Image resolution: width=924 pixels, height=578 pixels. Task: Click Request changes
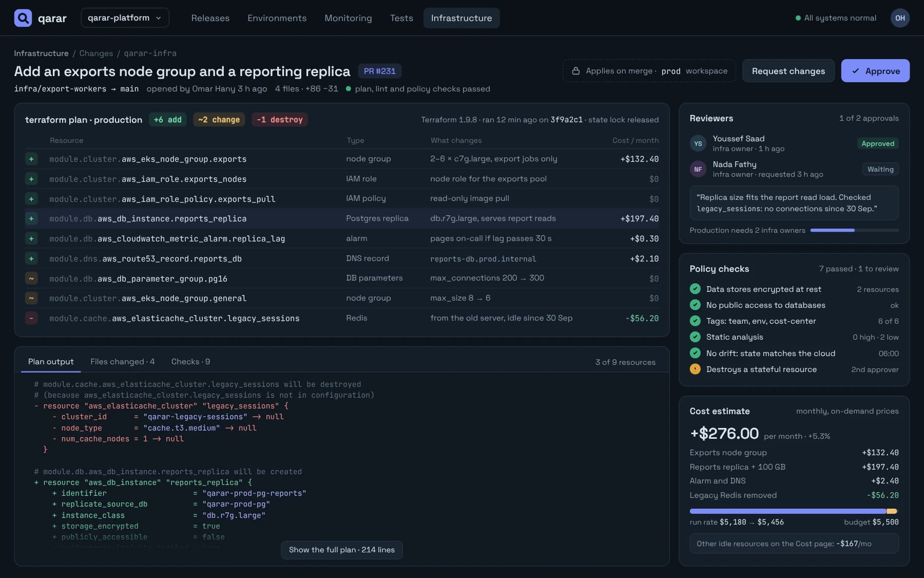coord(788,71)
